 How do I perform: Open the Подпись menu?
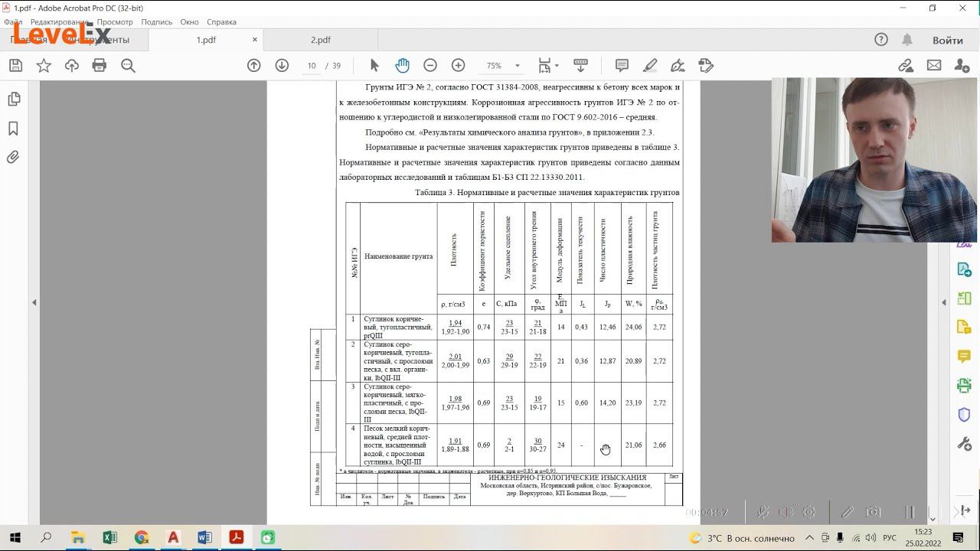(157, 22)
